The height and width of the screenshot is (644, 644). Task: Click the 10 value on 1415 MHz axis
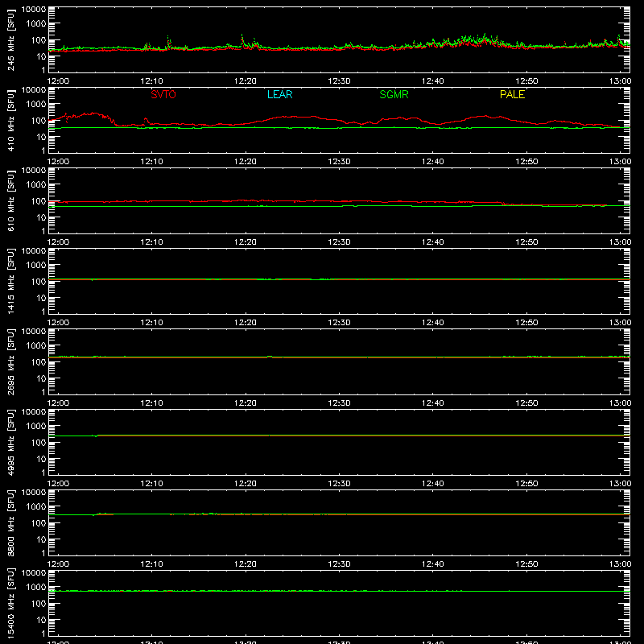pos(41,298)
